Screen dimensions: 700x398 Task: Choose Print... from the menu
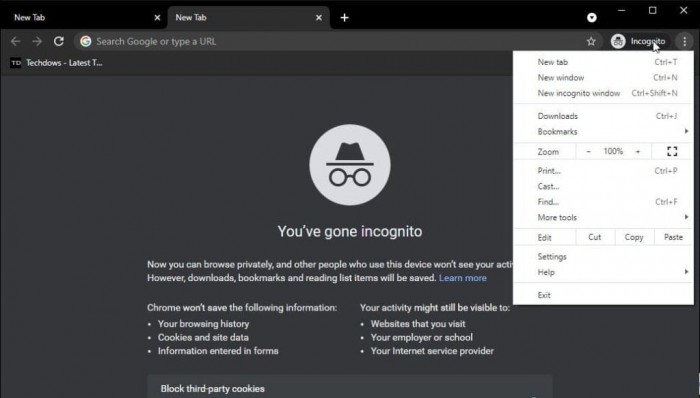tap(603, 171)
